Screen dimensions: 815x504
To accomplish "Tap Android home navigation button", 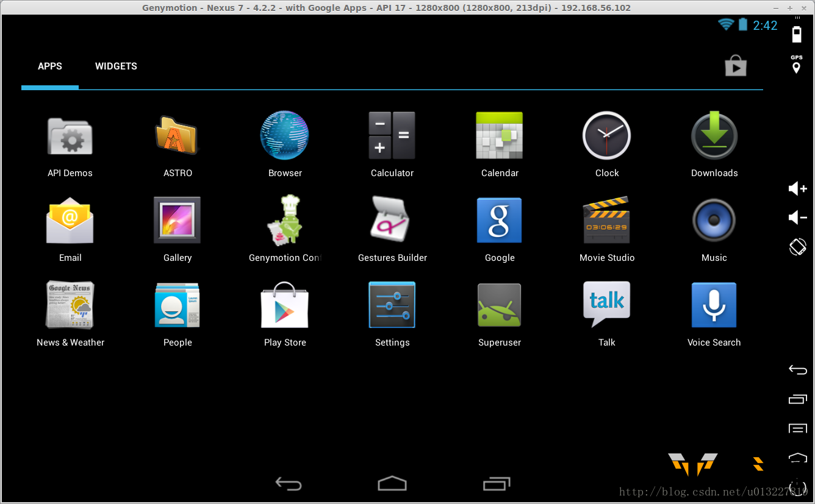I will point(392,484).
